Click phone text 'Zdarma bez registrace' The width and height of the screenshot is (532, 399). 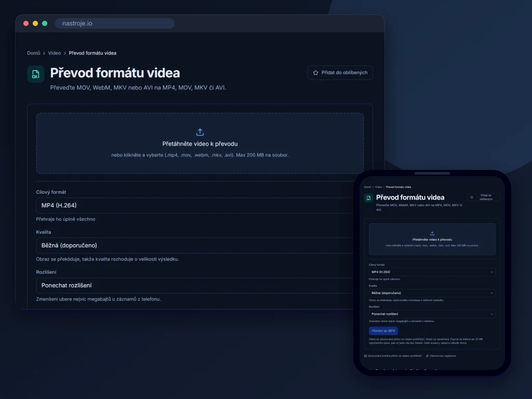click(443, 356)
